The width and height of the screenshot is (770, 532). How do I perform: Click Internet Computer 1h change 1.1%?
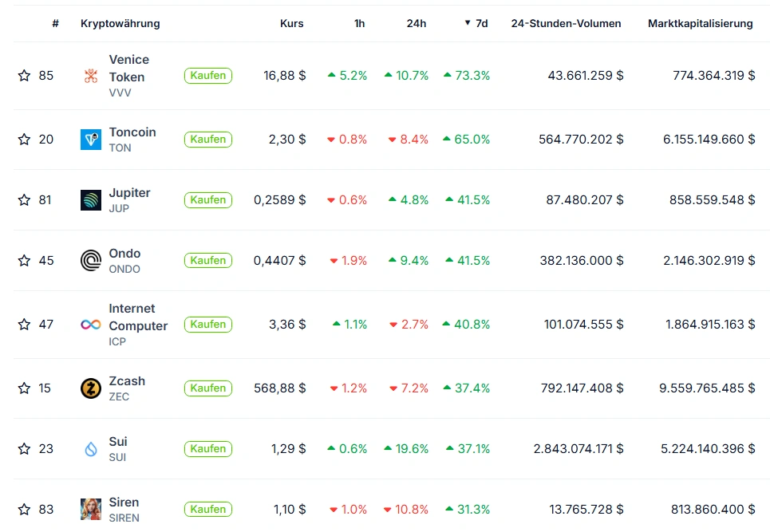(350, 325)
